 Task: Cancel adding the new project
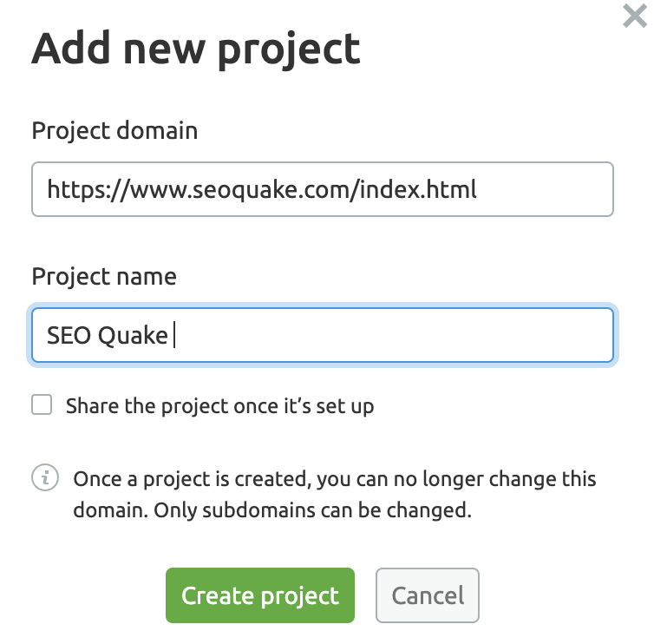427,595
